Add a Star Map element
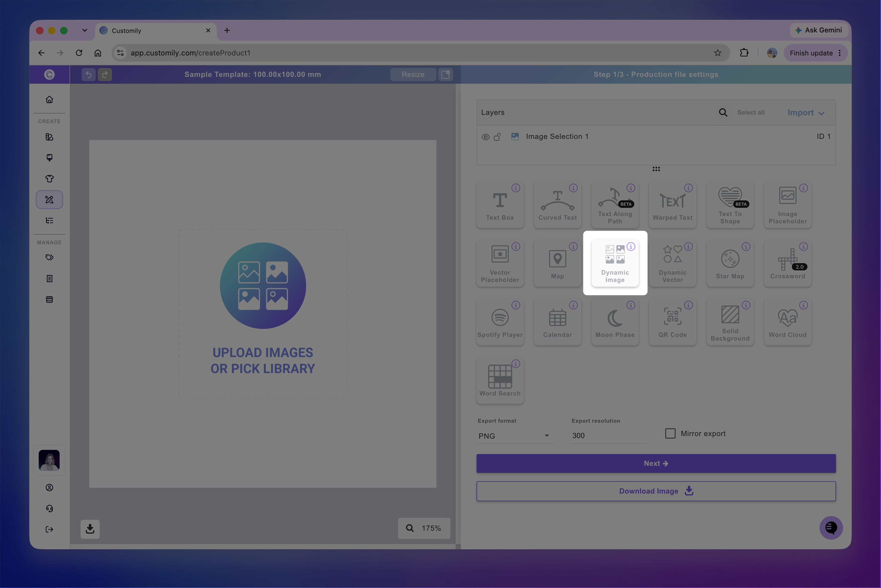The width and height of the screenshot is (881, 588). click(730, 263)
